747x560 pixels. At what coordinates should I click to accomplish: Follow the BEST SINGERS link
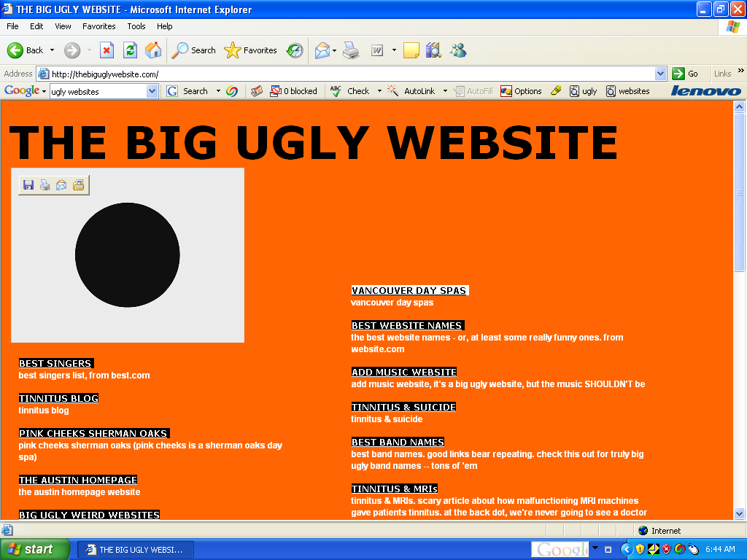pos(55,363)
